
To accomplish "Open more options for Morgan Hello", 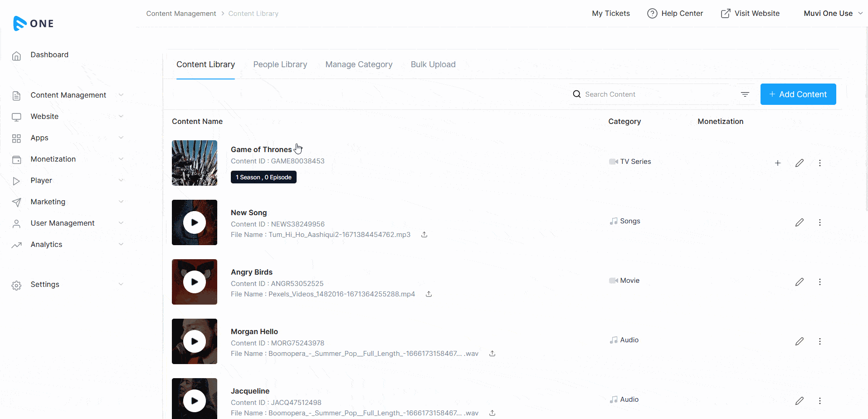I will [x=820, y=341].
